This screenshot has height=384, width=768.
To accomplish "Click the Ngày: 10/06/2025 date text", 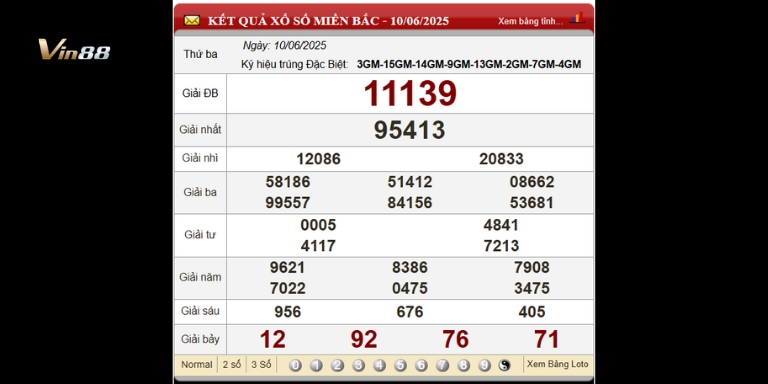I will [285, 46].
